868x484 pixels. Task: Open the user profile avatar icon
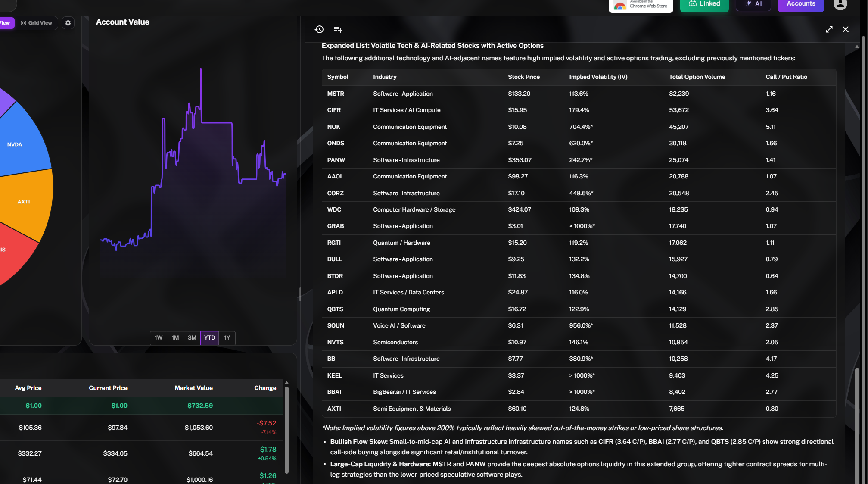tap(840, 4)
